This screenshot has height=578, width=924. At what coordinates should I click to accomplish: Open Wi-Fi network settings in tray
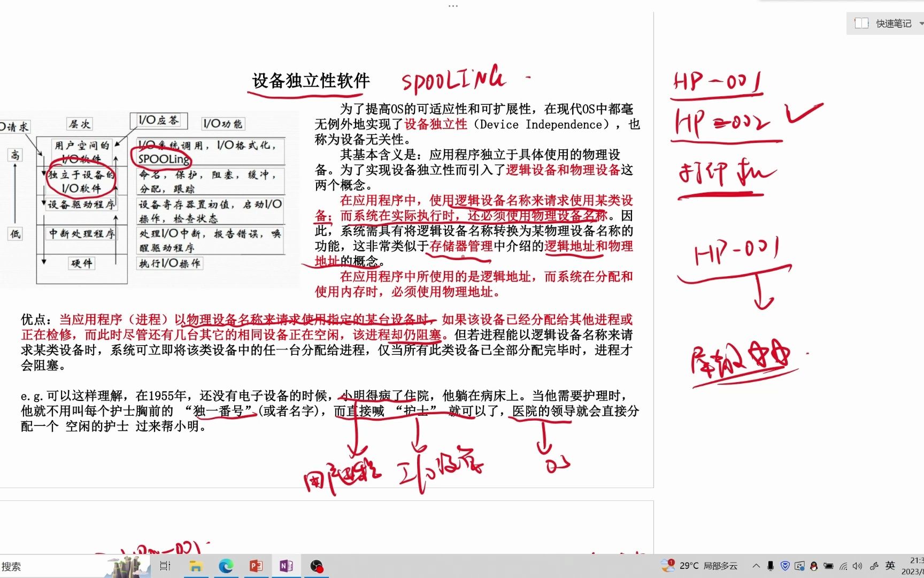point(843,566)
